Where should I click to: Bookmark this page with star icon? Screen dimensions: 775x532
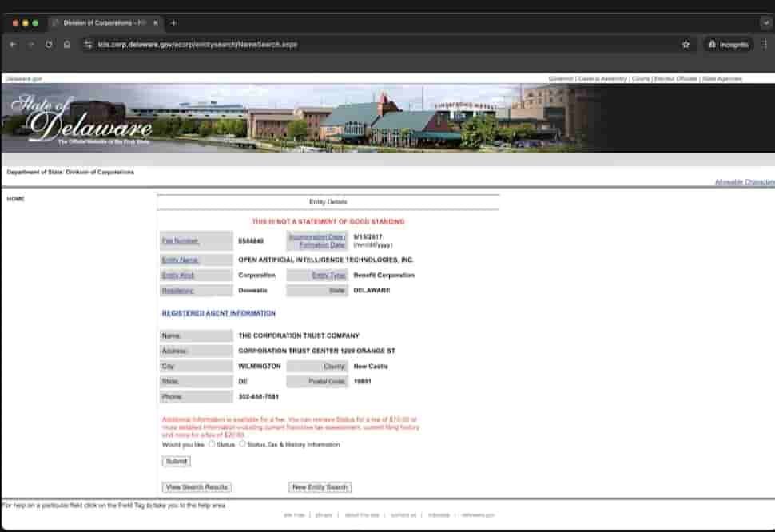686,45
